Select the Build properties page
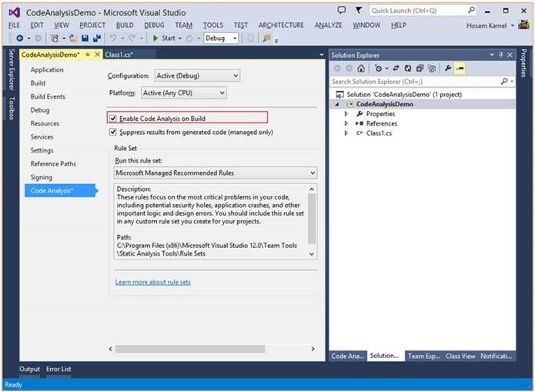Viewport: 535px width, 392px height. tap(38, 83)
